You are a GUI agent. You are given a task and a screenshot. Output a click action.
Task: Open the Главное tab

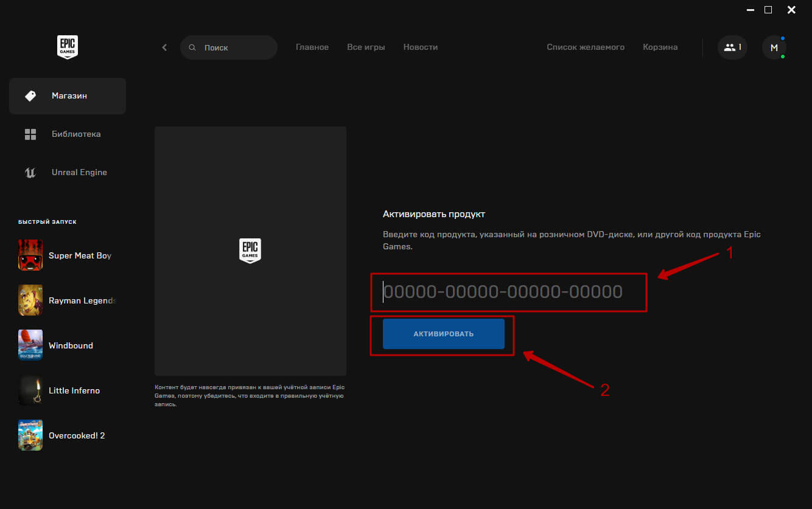coord(312,47)
